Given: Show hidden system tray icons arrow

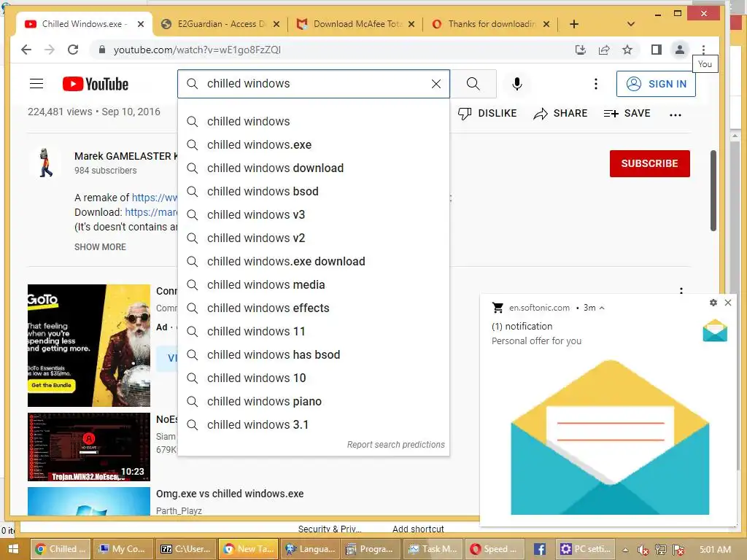Looking at the screenshot, I should click(625, 550).
